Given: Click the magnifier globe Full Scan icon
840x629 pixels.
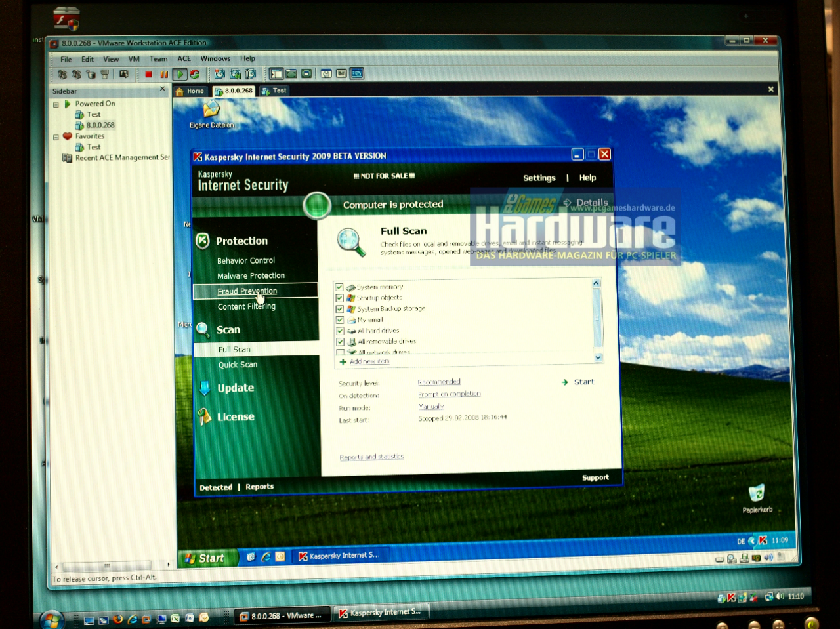Looking at the screenshot, I should pos(351,242).
